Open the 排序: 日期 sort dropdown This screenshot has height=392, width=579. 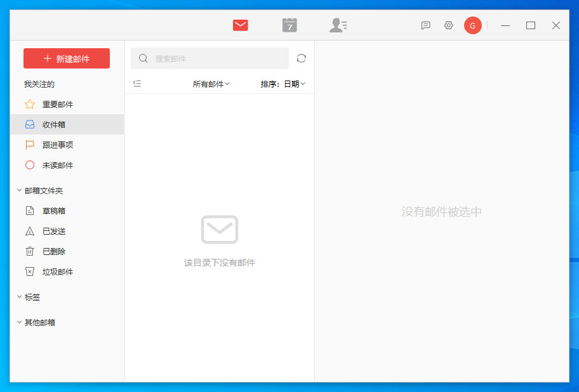point(283,84)
